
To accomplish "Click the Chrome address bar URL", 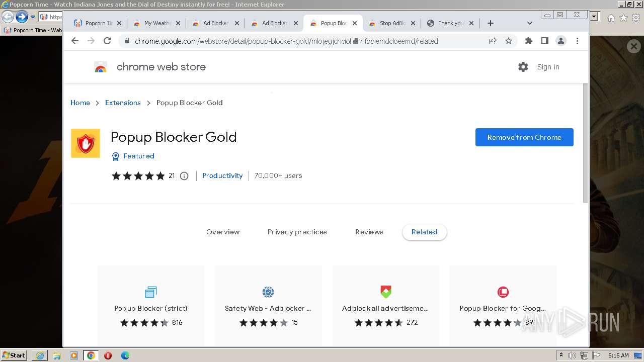I will 286,41.
